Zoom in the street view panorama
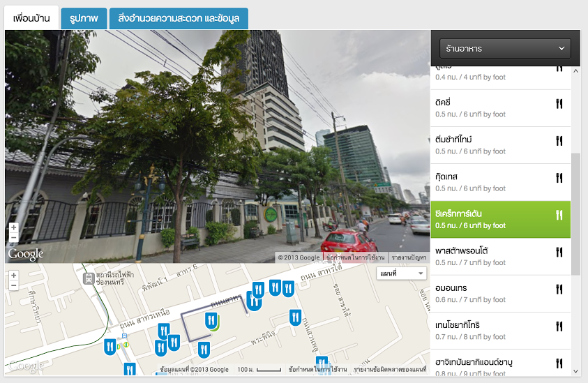 pos(13,227)
